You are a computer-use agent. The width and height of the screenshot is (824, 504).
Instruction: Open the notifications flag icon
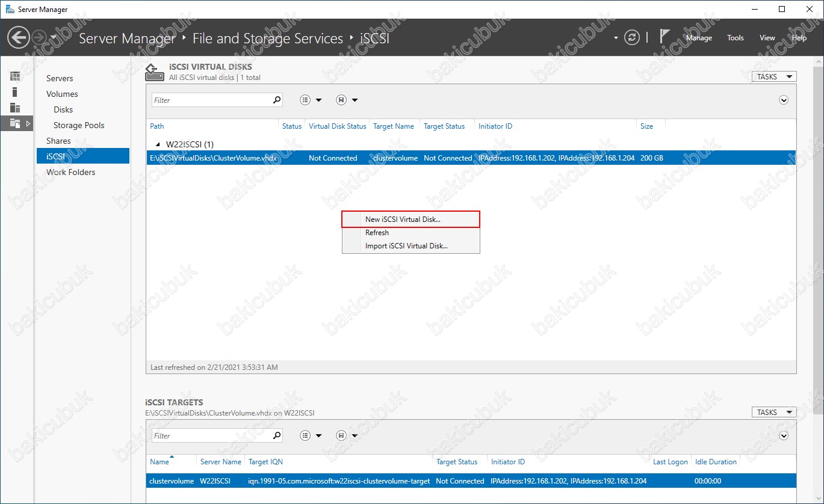pos(664,37)
